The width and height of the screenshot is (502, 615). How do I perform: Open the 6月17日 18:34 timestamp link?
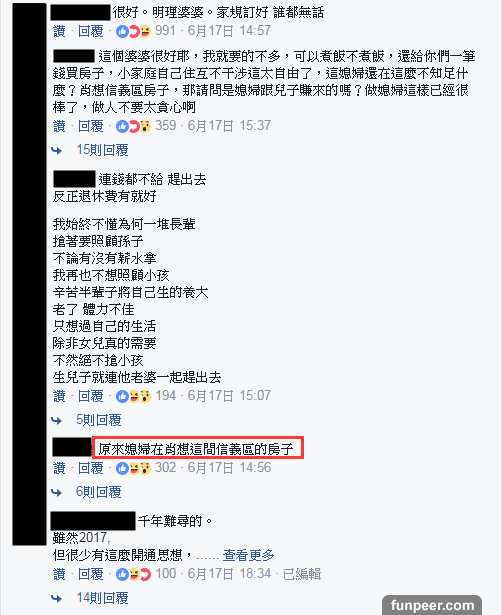click(x=229, y=574)
